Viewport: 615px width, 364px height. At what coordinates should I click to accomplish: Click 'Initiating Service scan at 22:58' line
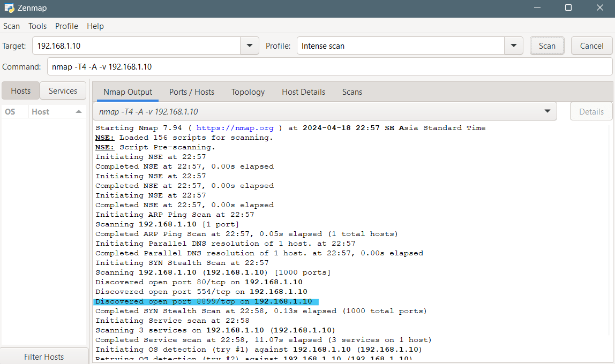(x=172, y=321)
